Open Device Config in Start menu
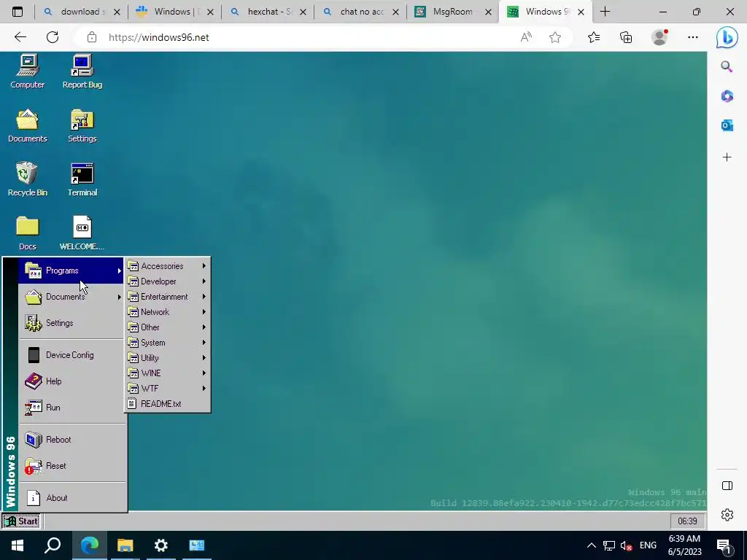 coord(71,355)
